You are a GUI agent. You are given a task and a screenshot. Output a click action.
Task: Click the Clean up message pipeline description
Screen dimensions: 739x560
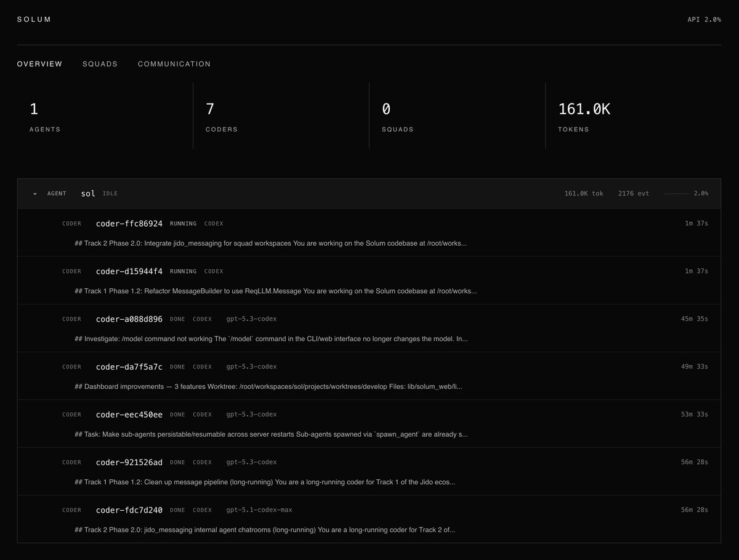(265, 482)
